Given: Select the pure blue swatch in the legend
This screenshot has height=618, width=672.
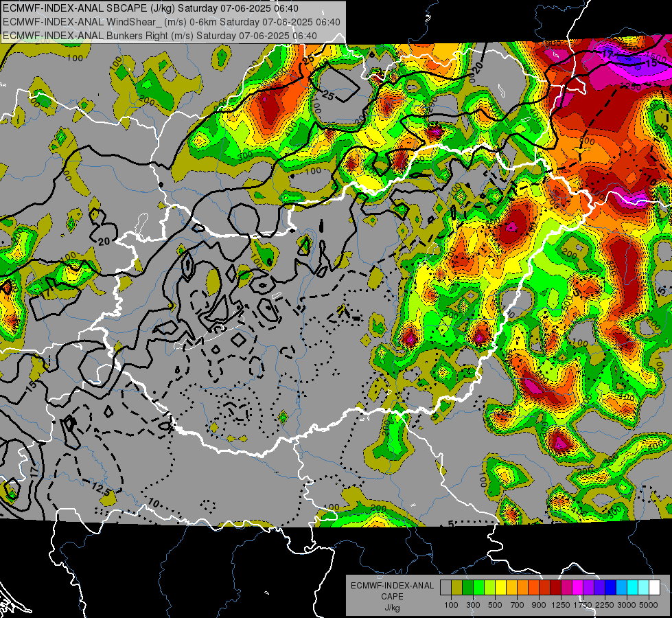Looking at the screenshot, I should pyautogui.click(x=611, y=588).
